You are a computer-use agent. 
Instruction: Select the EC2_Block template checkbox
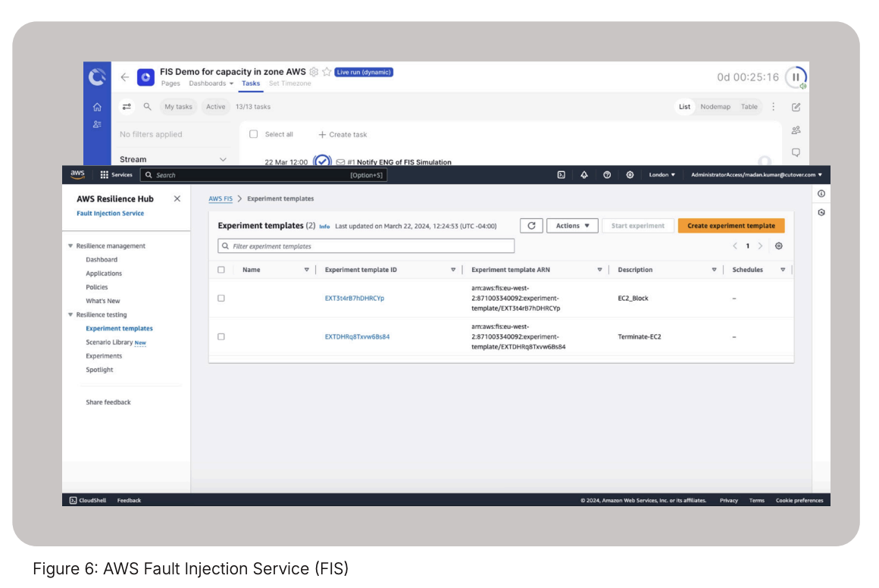[x=221, y=299]
